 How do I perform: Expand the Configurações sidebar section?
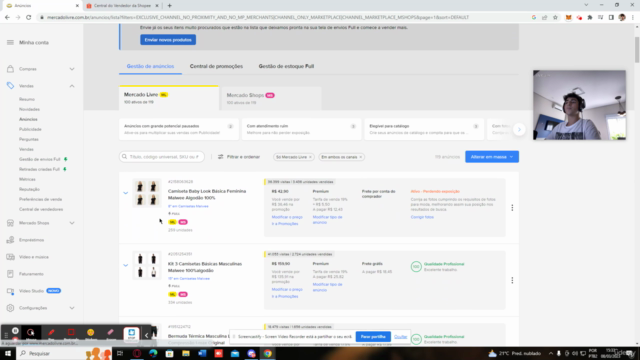(x=72, y=308)
